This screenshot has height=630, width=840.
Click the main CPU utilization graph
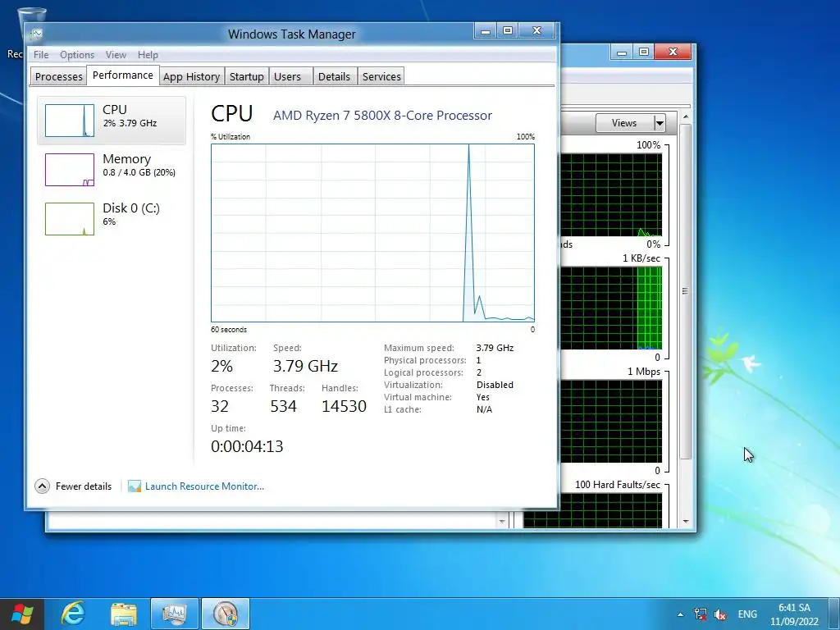(x=373, y=232)
